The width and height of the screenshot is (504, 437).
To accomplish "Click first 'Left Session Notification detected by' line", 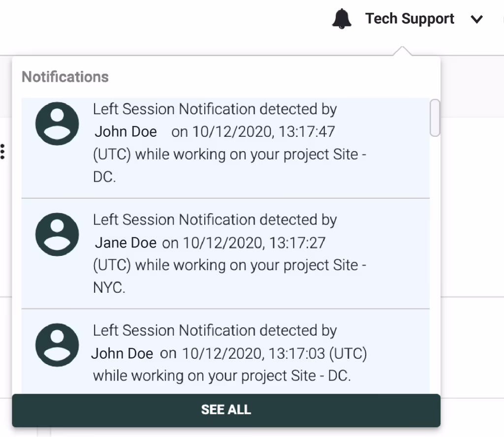I will (x=215, y=109).
